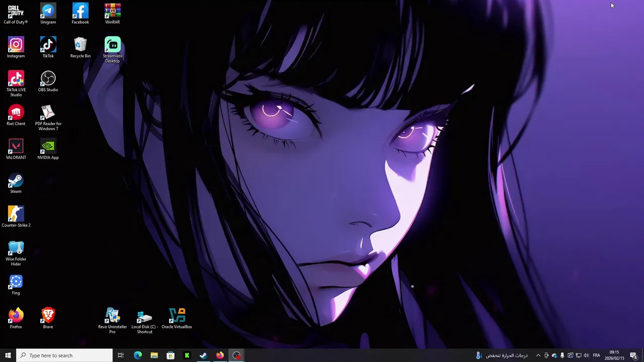Image resolution: width=644 pixels, height=362 pixels.
Task: Open the green K app in taskbar
Action: click(187, 355)
